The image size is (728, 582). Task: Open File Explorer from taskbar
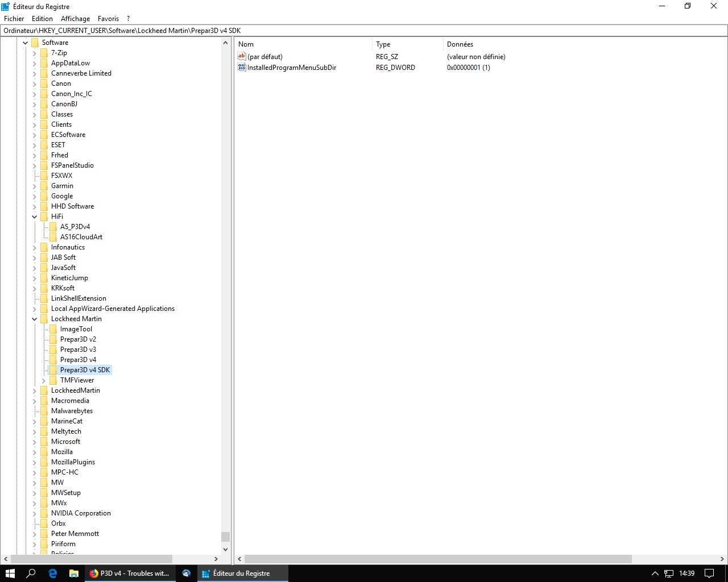pos(74,573)
